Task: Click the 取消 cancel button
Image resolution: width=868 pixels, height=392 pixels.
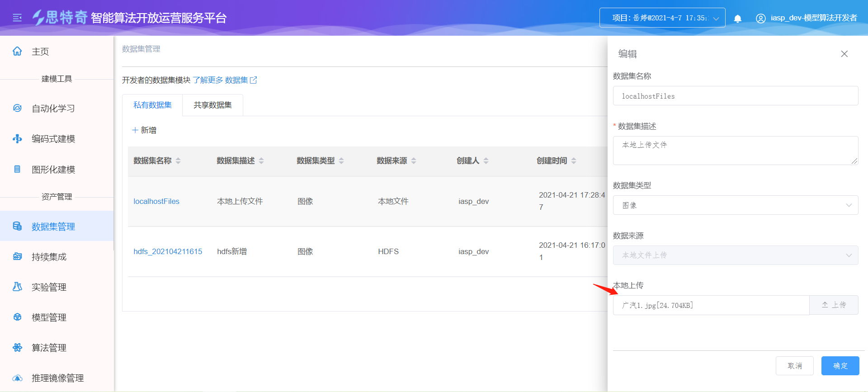Action: 794,366
